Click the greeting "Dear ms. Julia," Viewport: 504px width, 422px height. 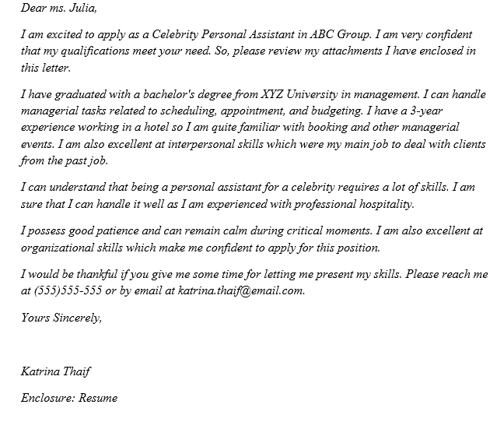pos(60,9)
